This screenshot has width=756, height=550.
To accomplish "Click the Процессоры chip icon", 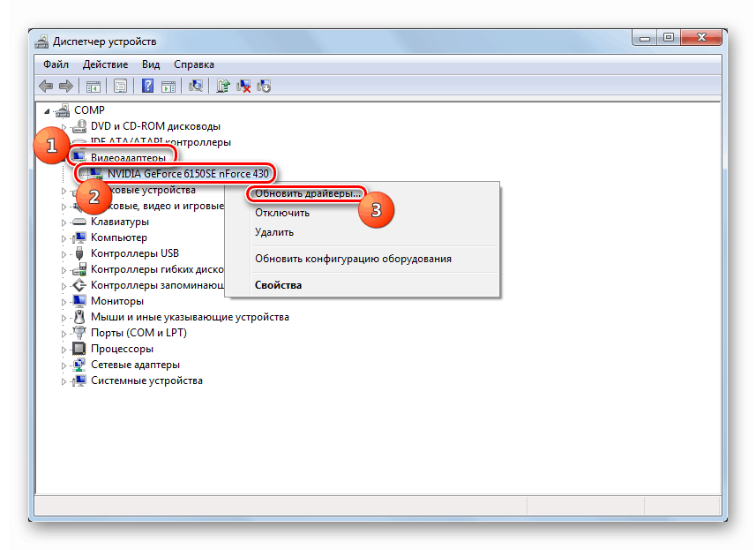I will tap(79, 349).
